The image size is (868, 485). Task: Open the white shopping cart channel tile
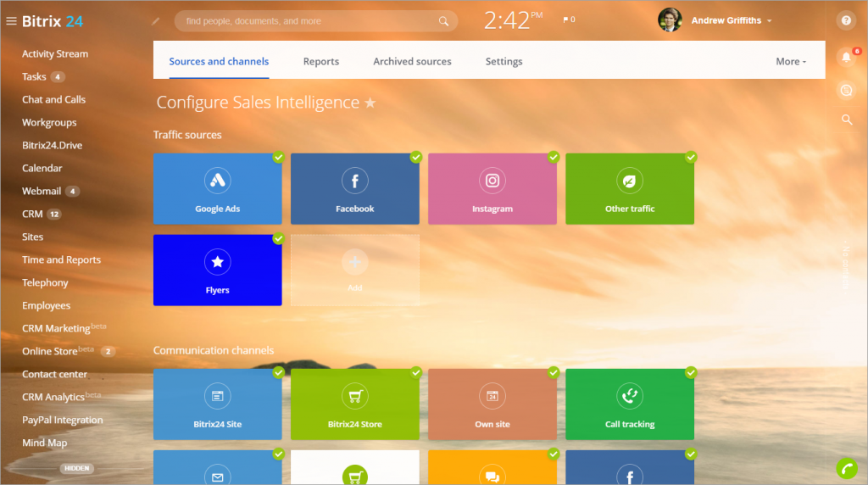[x=355, y=468]
